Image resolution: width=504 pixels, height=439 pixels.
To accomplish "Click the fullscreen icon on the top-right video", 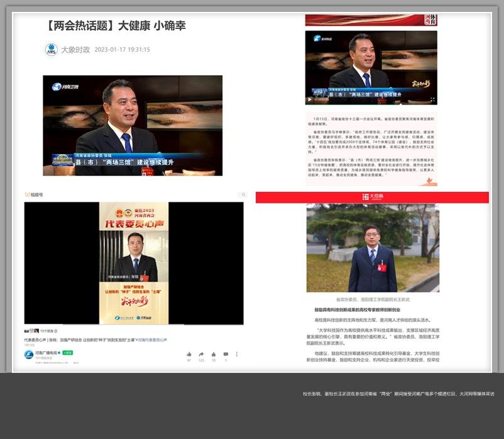I will click(432, 99).
